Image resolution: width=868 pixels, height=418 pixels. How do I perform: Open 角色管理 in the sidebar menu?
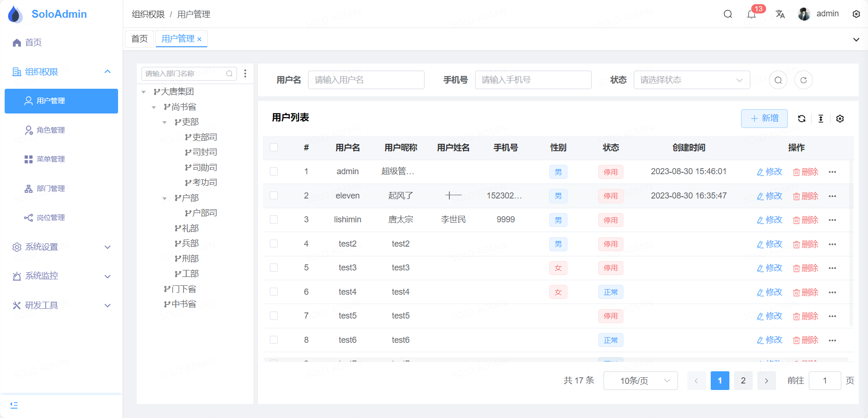51,130
